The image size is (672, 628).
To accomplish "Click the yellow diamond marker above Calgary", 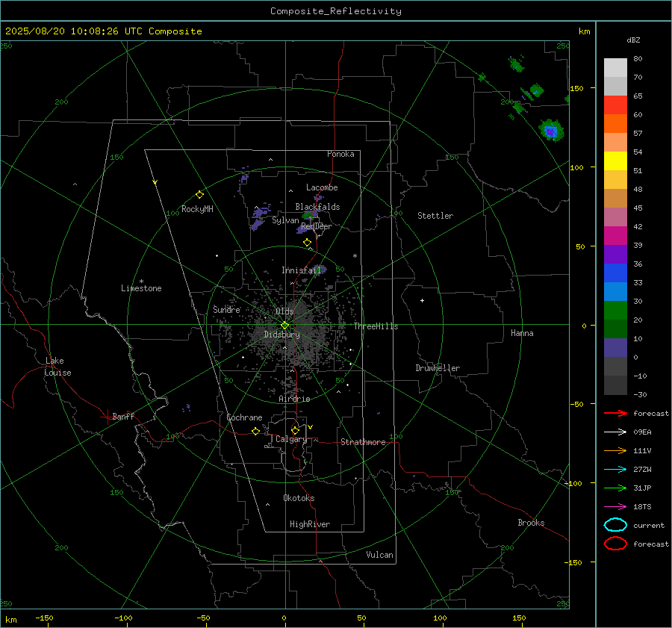I will tap(295, 430).
